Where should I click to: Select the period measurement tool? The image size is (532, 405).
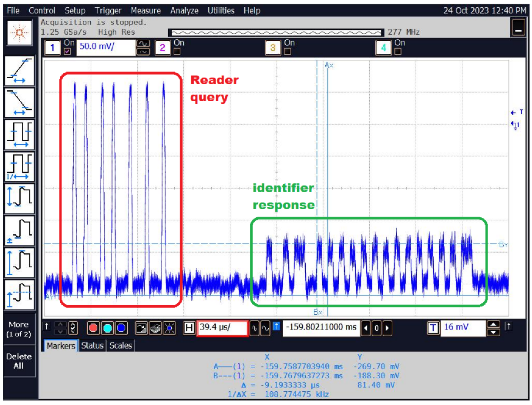[x=19, y=135]
